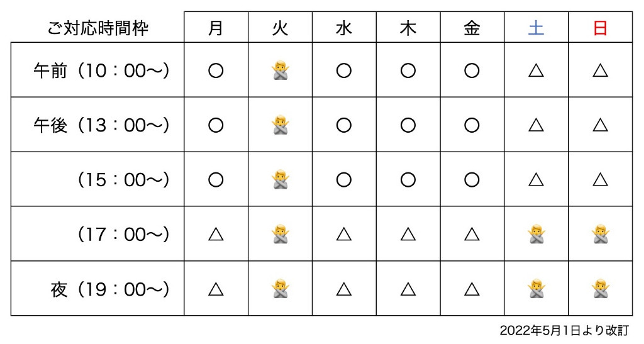Click the no-gesture emoji for Tuesday 17:00 slot
Image resolution: width=644 pixels, height=344 pixels.
click(x=280, y=235)
